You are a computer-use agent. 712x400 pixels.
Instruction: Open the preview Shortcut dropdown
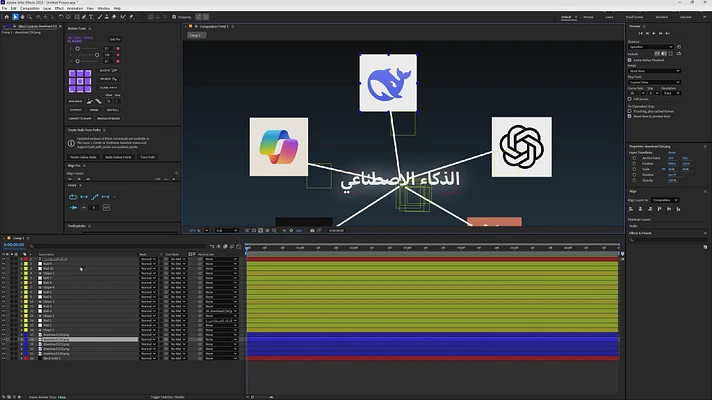point(651,47)
